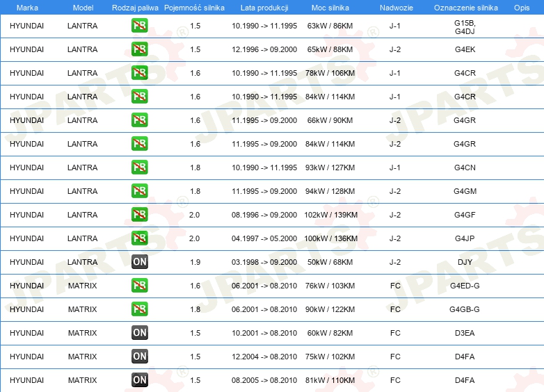Click petrol icon in LANTRA G4EK row
Image resolution: width=544 pixels, height=392 pixels.
pyautogui.click(x=139, y=49)
